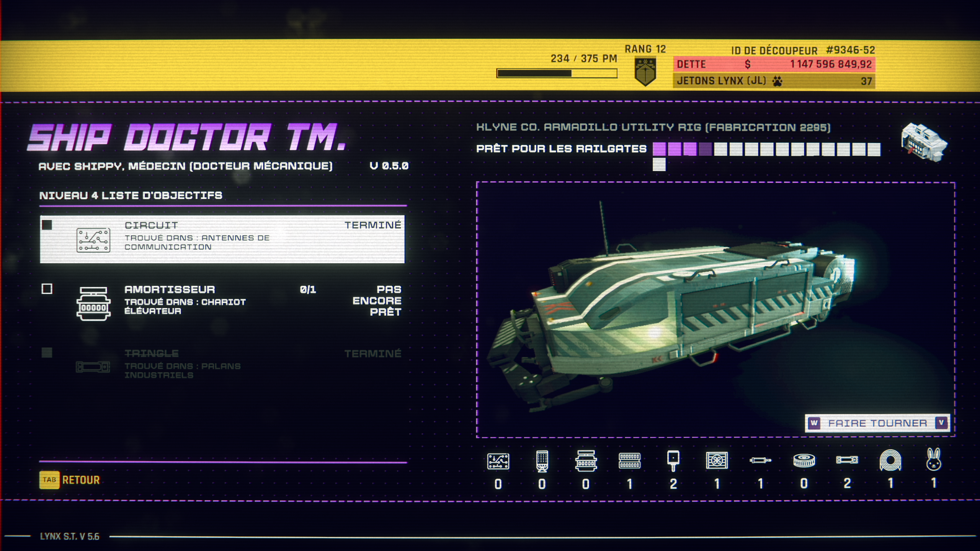Select the coiled cable inventory icon
The width and height of the screenshot is (980, 551).
coord(890,460)
